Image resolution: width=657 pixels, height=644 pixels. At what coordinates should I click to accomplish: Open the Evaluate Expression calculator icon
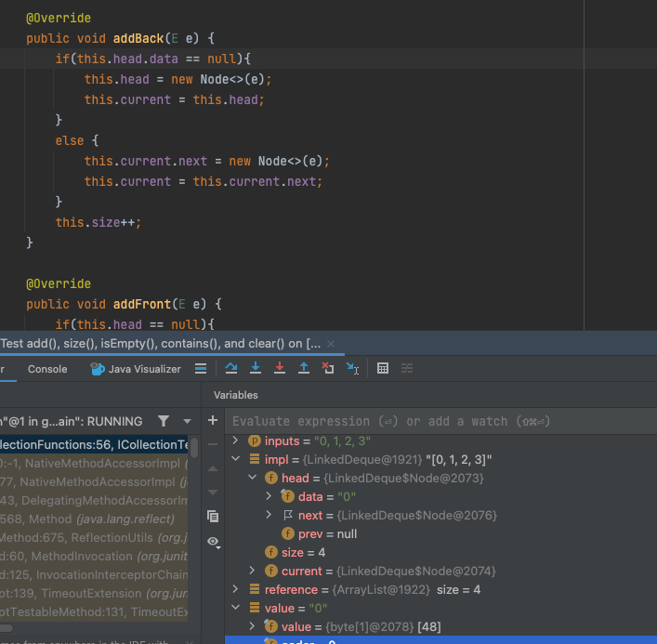382,369
